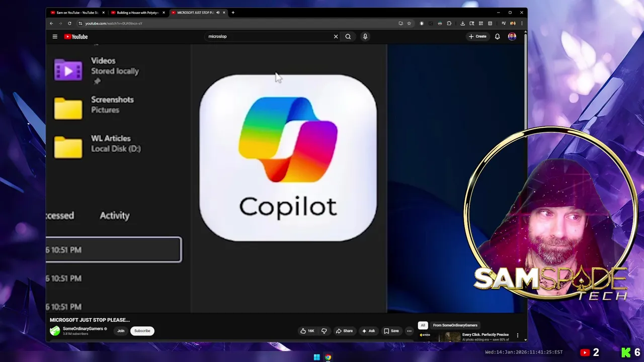
Task: Open the Chrome profile avatar in toolbar
Action: (x=513, y=23)
